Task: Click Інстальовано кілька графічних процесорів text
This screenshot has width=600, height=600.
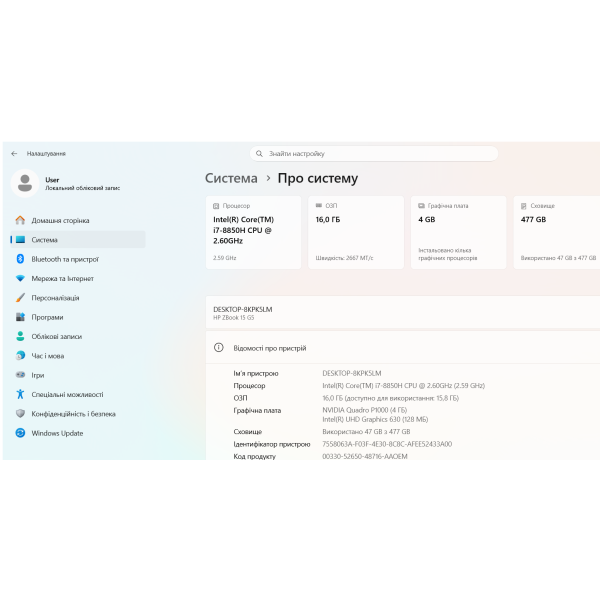Action: pos(448,254)
